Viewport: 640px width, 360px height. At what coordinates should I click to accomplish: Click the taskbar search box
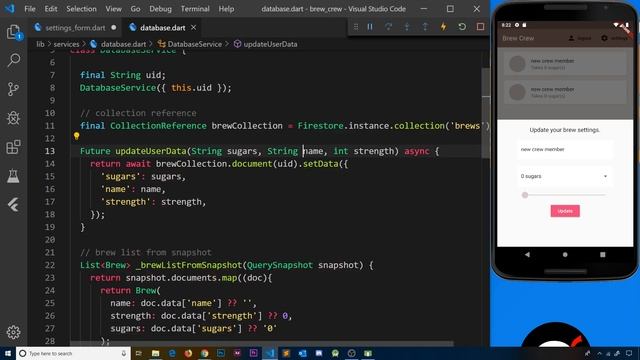coord(73,353)
